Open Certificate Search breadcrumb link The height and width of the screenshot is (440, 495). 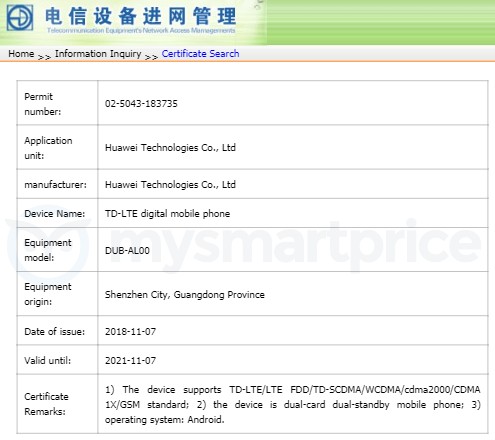click(x=200, y=54)
